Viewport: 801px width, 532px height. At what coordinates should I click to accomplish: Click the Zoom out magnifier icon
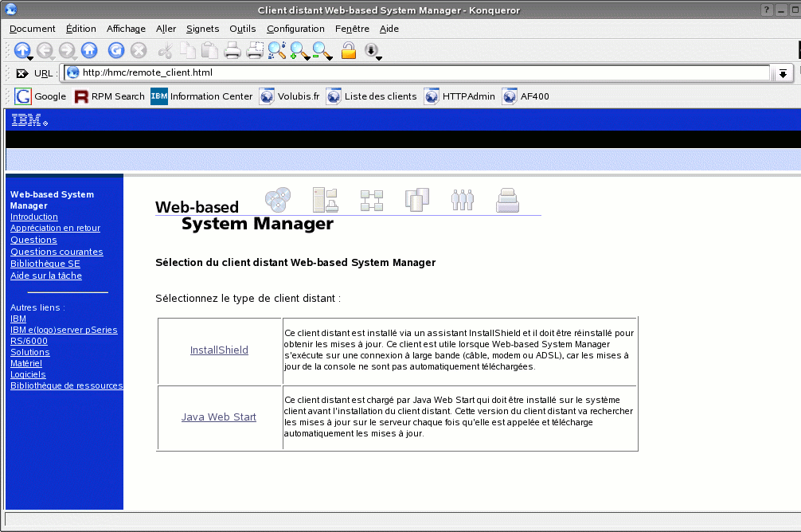pyautogui.click(x=322, y=50)
